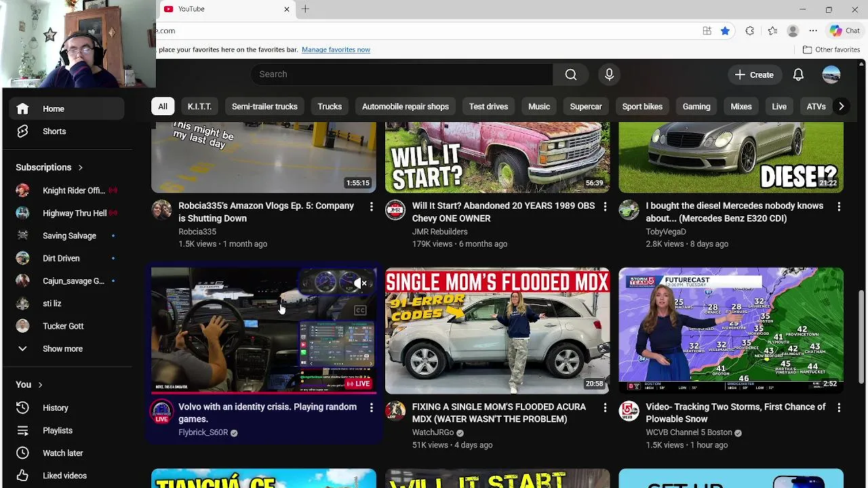Image resolution: width=868 pixels, height=488 pixels.
Task: Select the Gaming filter chip
Action: 696,106
